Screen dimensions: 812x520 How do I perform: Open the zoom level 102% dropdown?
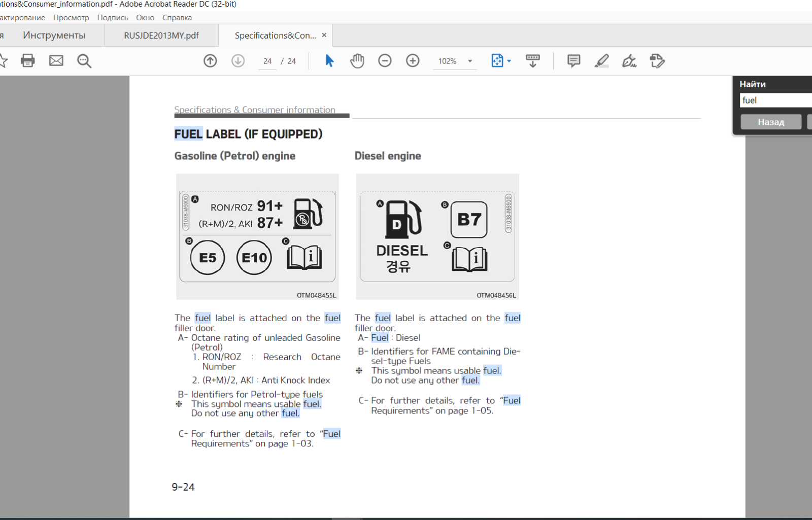click(x=470, y=61)
